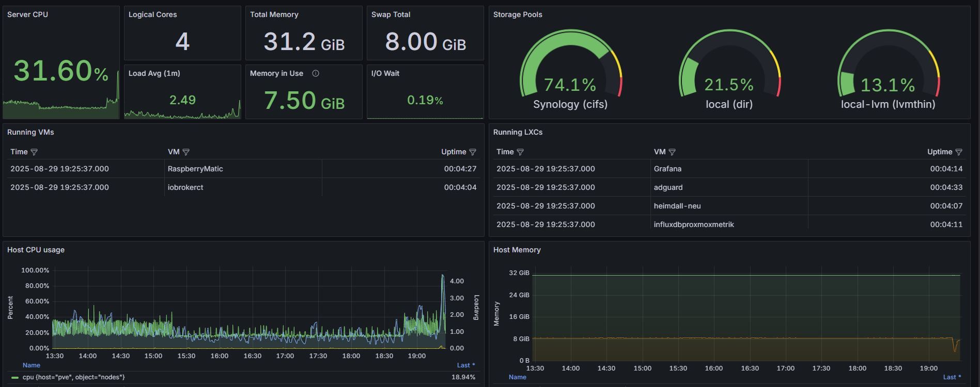Open the VM column filter in Running VMs
This screenshot has width=980, height=387.
click(x=186, y=152)
